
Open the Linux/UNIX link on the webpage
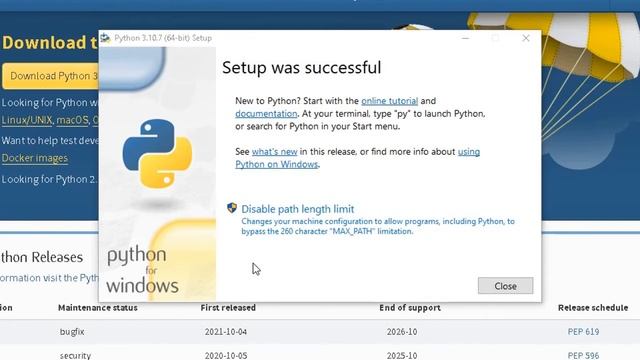click(27, 120)
